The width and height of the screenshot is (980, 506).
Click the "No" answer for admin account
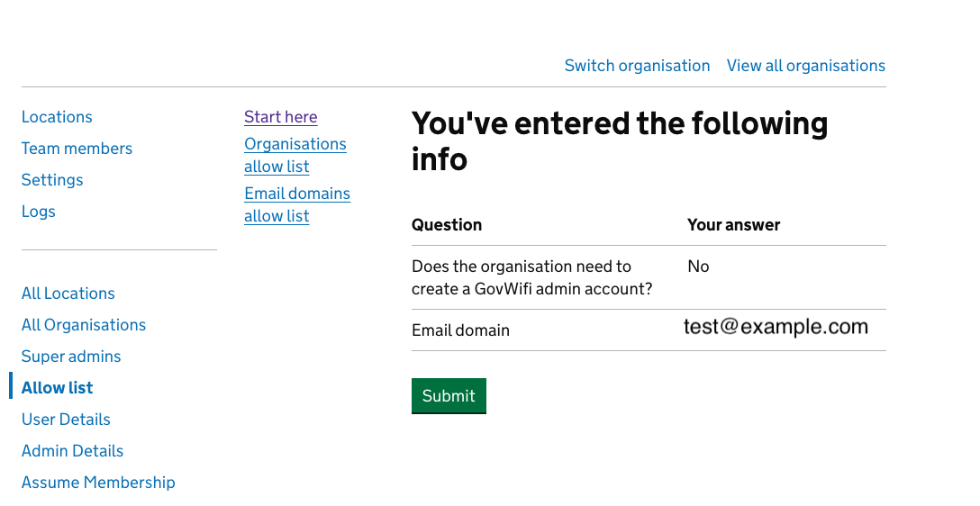click(698, 267)
